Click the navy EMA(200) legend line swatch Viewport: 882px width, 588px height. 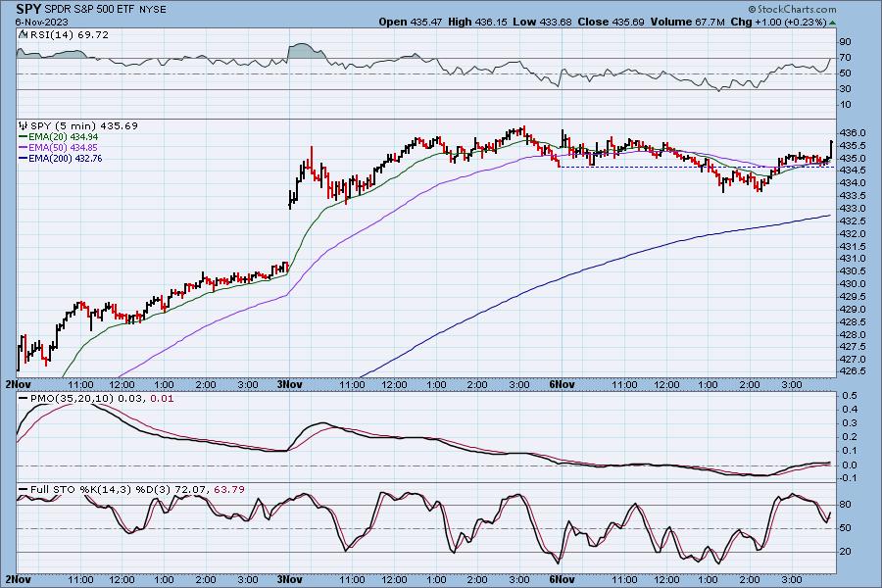(x=24, y=158)
